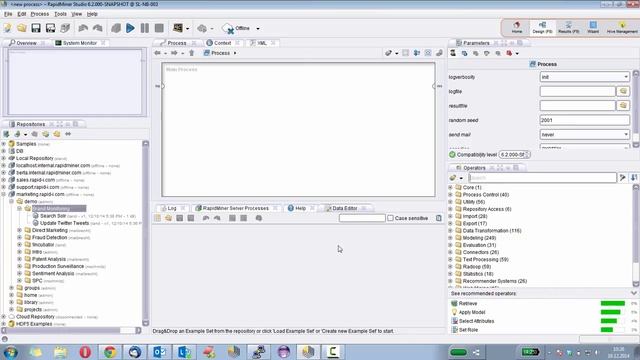Select Search Solr process entry
The width and height of the screenshot is (640, 360).
pyautogui.click(x=53, y=216)
